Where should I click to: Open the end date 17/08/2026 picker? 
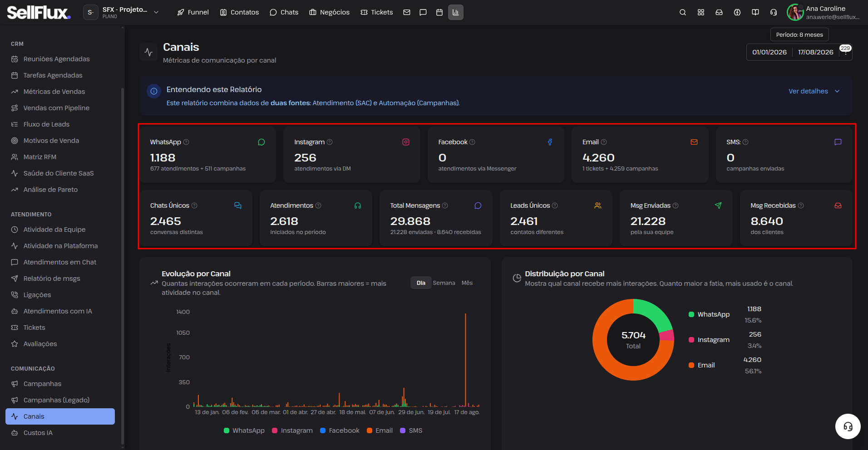[816, 52]
